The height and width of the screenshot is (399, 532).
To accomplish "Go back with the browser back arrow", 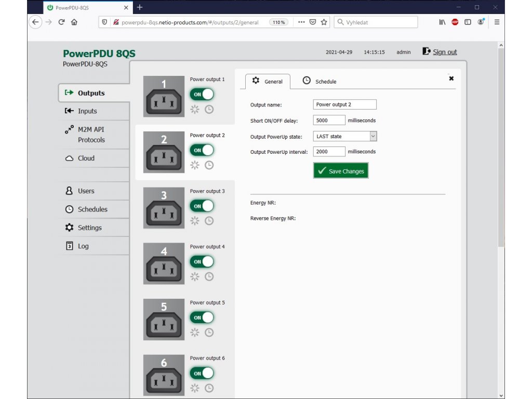I will (x=35, y=22).
